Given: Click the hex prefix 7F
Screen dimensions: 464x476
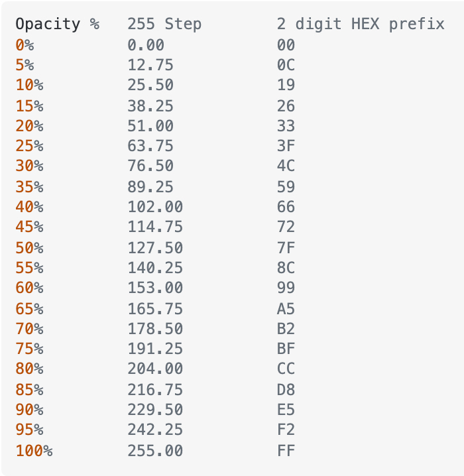Looking at the screenshot, I should (x=286, y=248).
